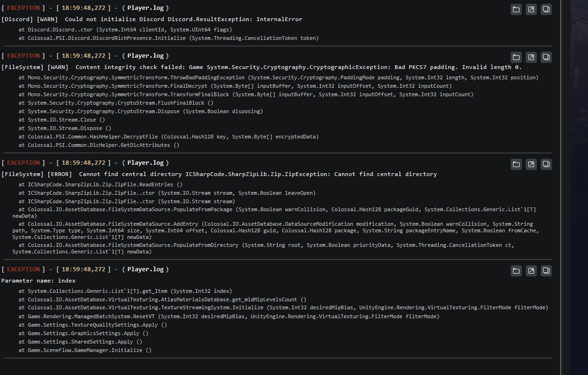Copy the SharpZipLib ZipException stack trace

tap(546, 164)
